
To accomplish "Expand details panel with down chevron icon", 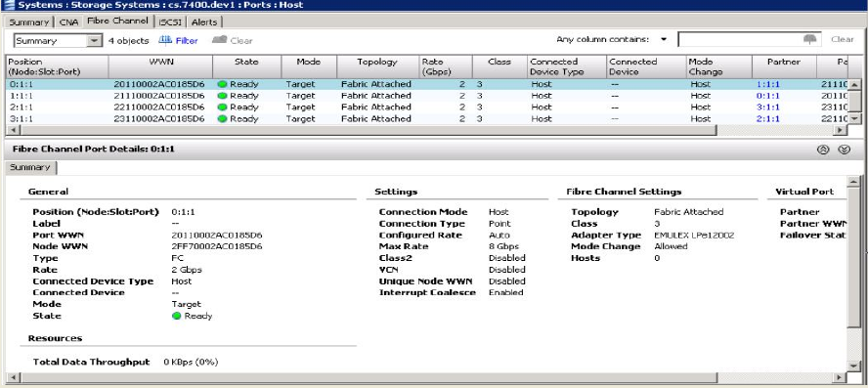I will coord(844,150).
